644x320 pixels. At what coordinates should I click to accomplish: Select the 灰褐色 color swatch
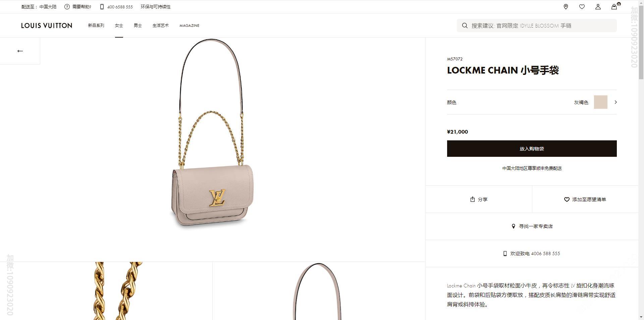pos(600,102)
